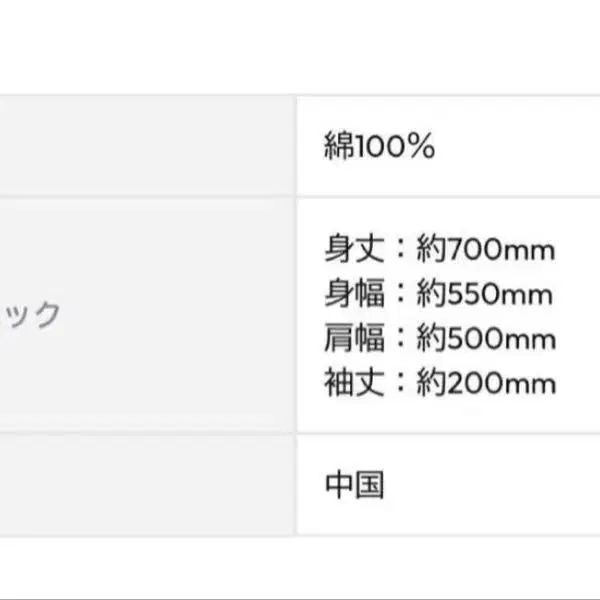600x600 pixels.
Task: Click the partial ック header label
Action: coord(31,315)
